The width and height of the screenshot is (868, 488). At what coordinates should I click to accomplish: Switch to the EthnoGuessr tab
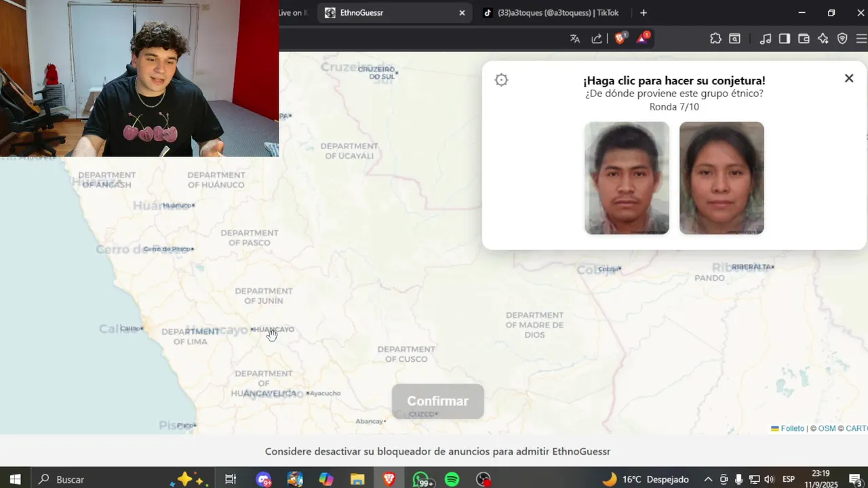tap(395, 13)
